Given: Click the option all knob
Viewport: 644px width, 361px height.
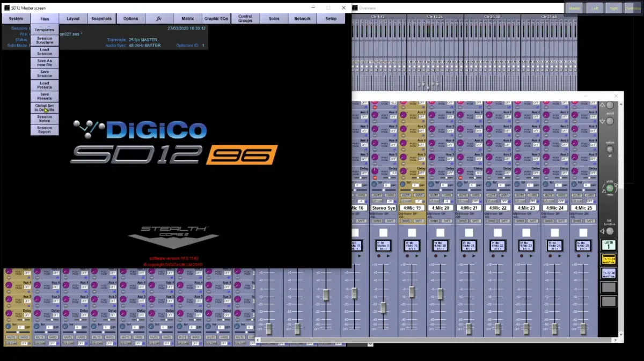Looking at the screenshot, I should click(610, 149).
